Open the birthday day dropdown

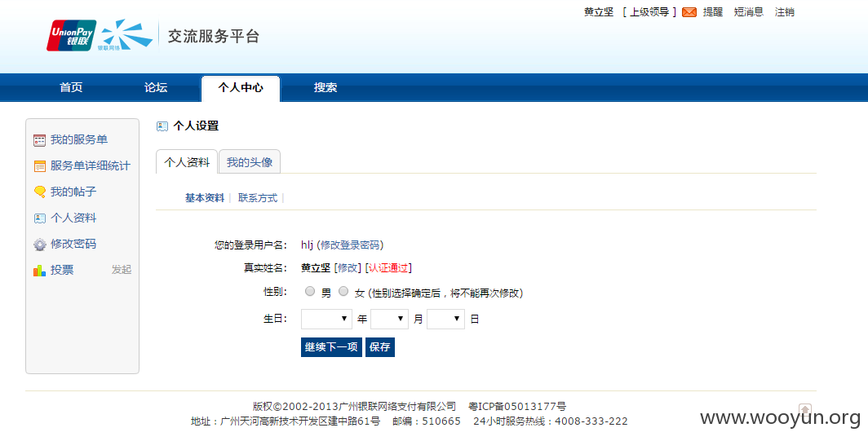point(445,320)
